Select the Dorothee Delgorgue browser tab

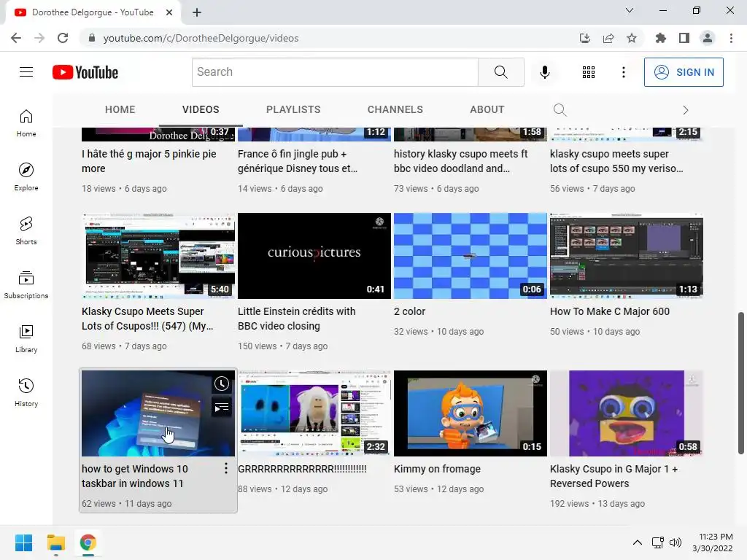coord(93,12)
